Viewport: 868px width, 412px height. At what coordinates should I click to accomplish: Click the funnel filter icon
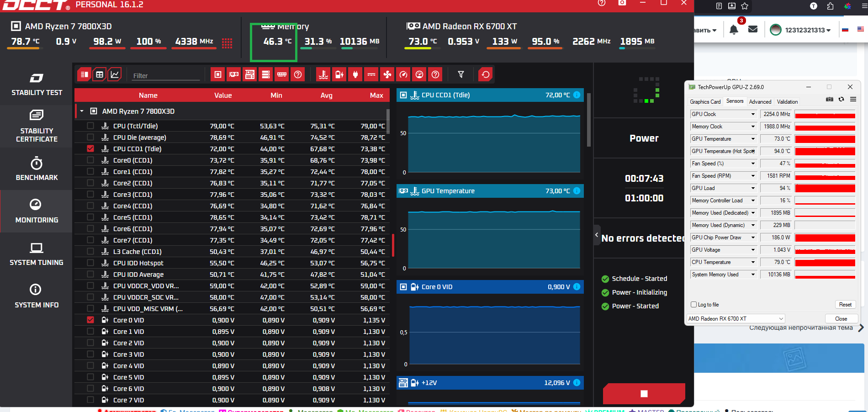pos(461,74)
